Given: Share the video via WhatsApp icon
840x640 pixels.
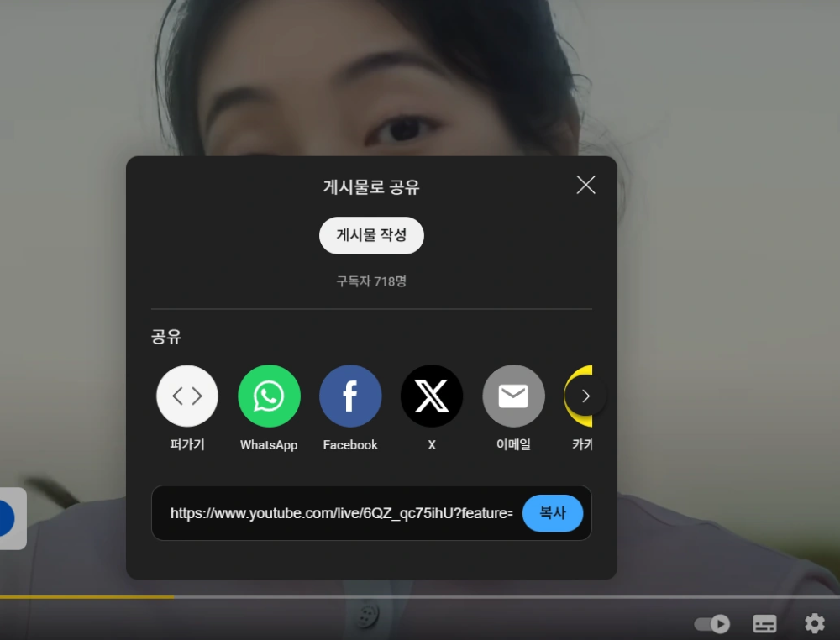Looking at the screenshot, I should tap(269, 396).
